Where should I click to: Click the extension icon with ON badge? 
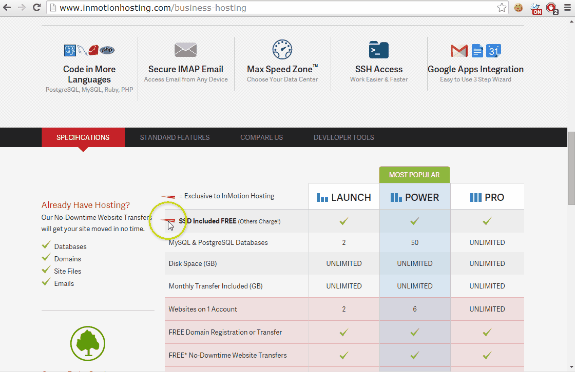pos(536,9)
